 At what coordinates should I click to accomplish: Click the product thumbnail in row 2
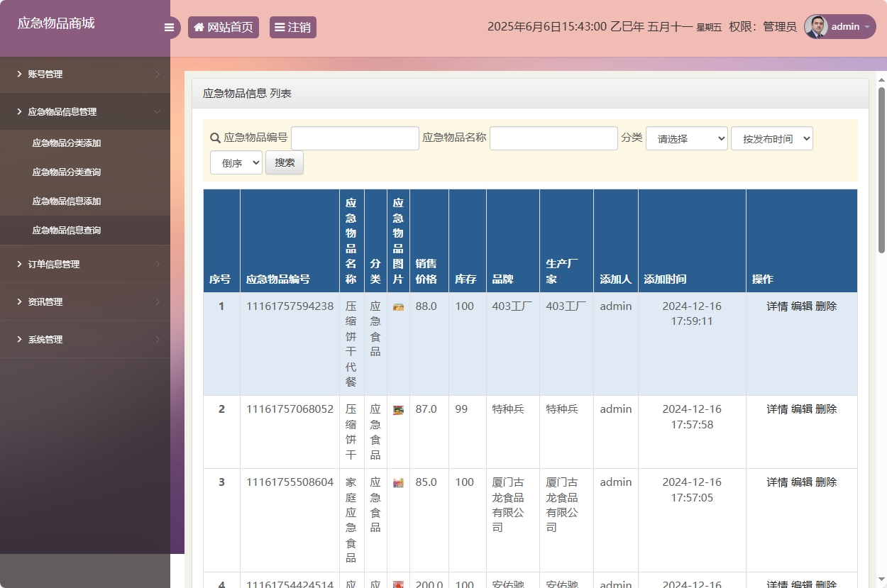coord(398,409)
